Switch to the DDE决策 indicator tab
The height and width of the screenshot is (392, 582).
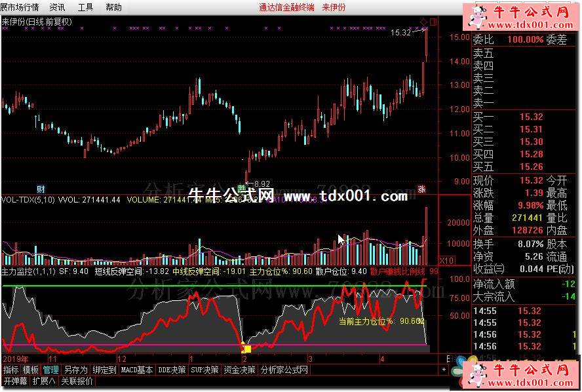(x=172, y=370)
